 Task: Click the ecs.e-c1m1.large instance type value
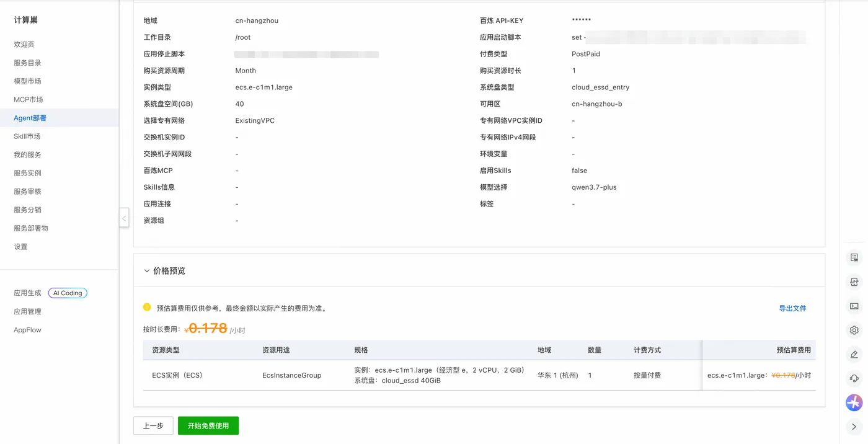[264, 87]
